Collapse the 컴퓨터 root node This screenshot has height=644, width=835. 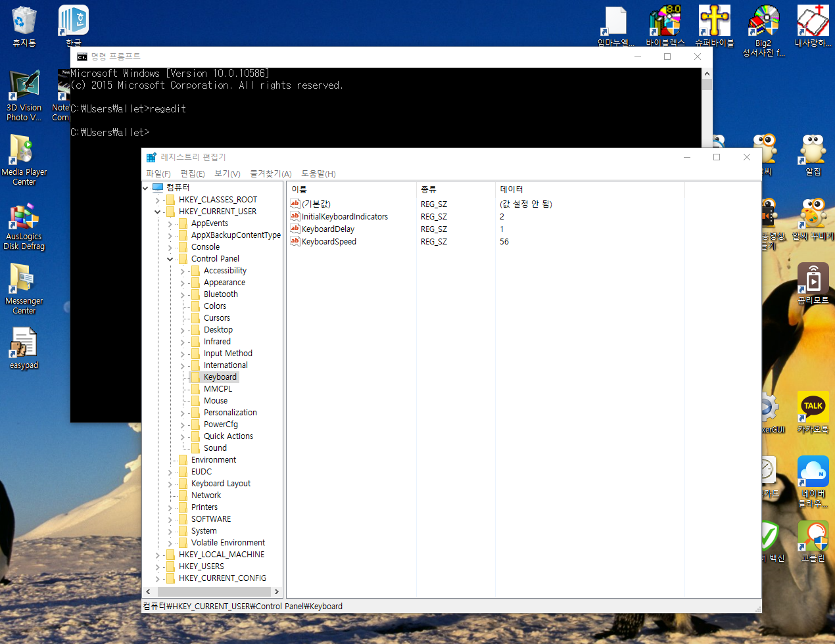click(146, 188)
